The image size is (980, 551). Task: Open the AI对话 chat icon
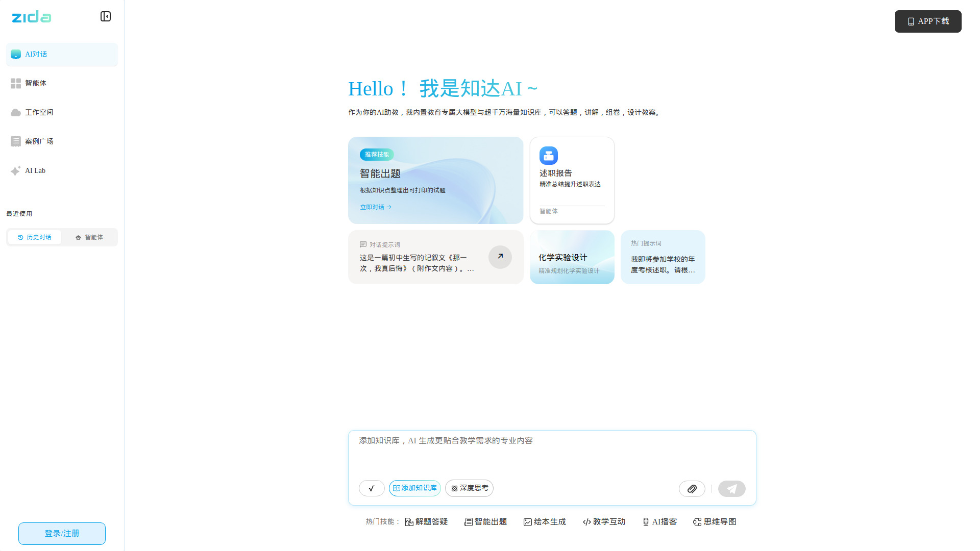click(x=16, y=54)
